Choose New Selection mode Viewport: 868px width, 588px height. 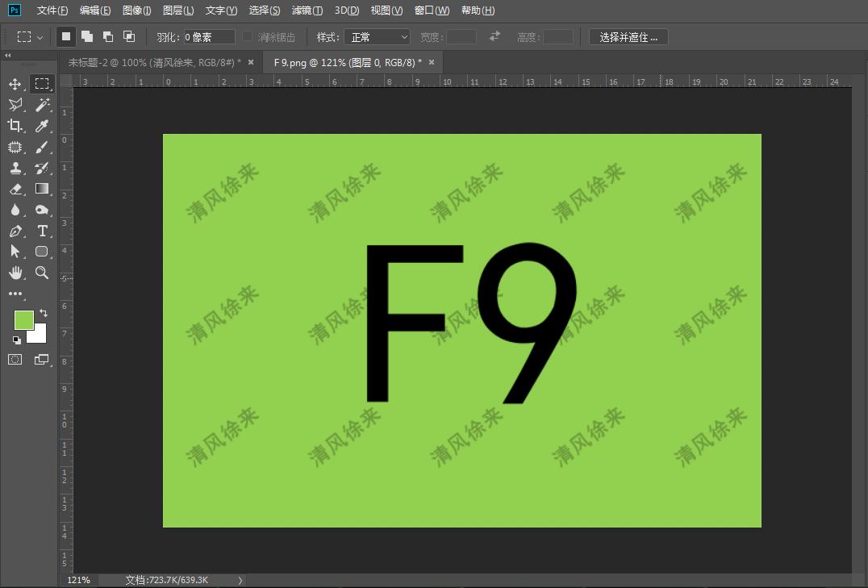(x=66, y=37)
